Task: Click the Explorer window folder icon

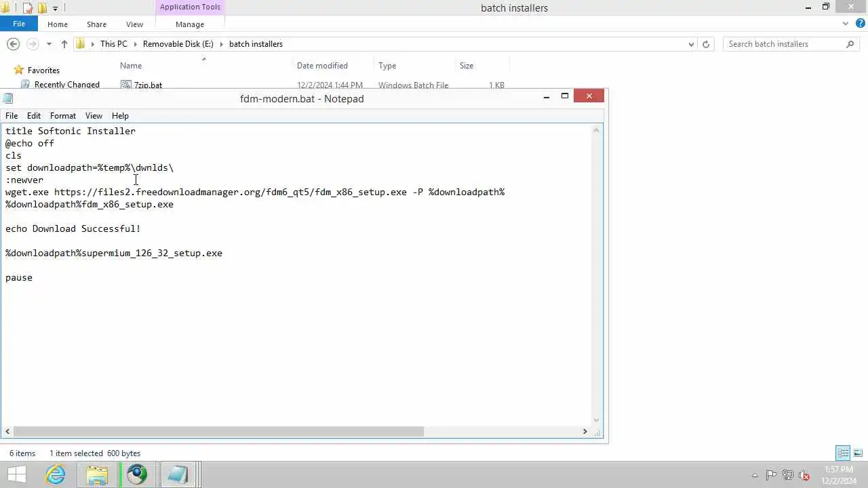Action: [x=6, y=8]
